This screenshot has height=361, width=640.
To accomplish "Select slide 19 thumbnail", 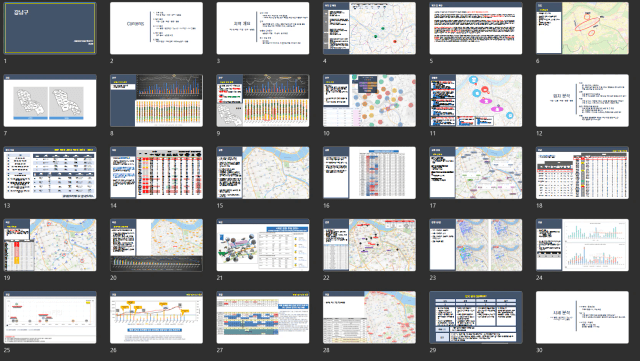I will 50,245.
